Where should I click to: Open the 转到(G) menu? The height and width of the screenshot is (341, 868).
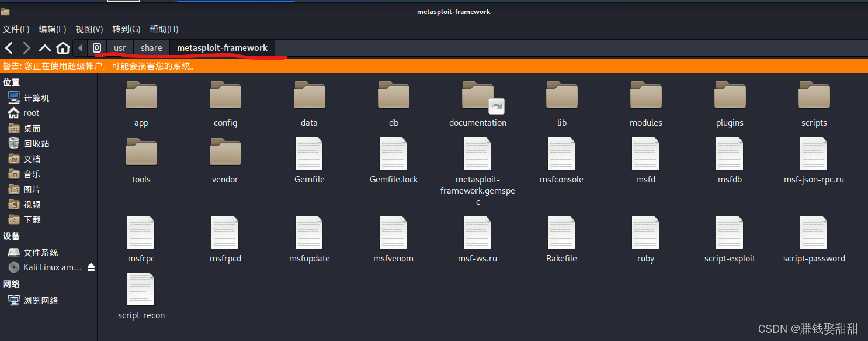pos(126,29)
